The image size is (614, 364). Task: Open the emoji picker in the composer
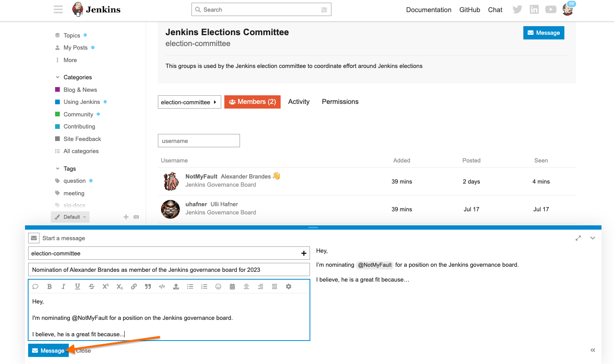218,287
